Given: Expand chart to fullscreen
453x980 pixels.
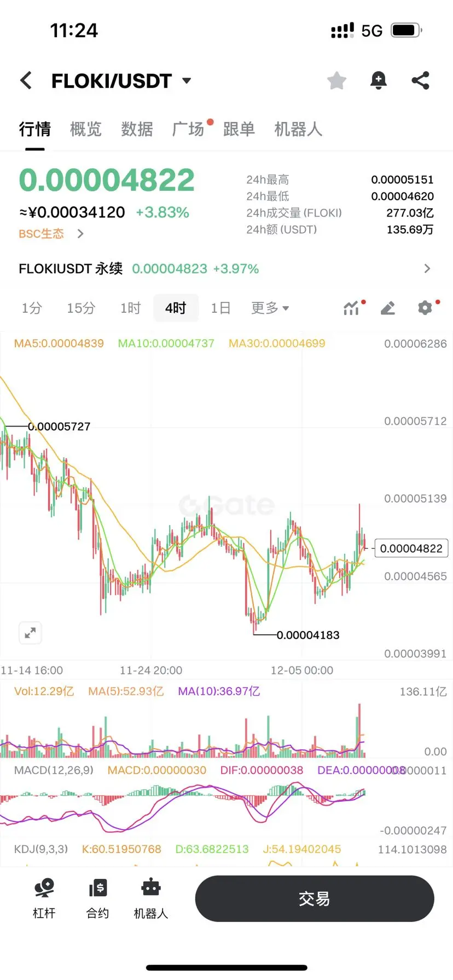Looking at the screenshot, I should click(x=30, y=633).
